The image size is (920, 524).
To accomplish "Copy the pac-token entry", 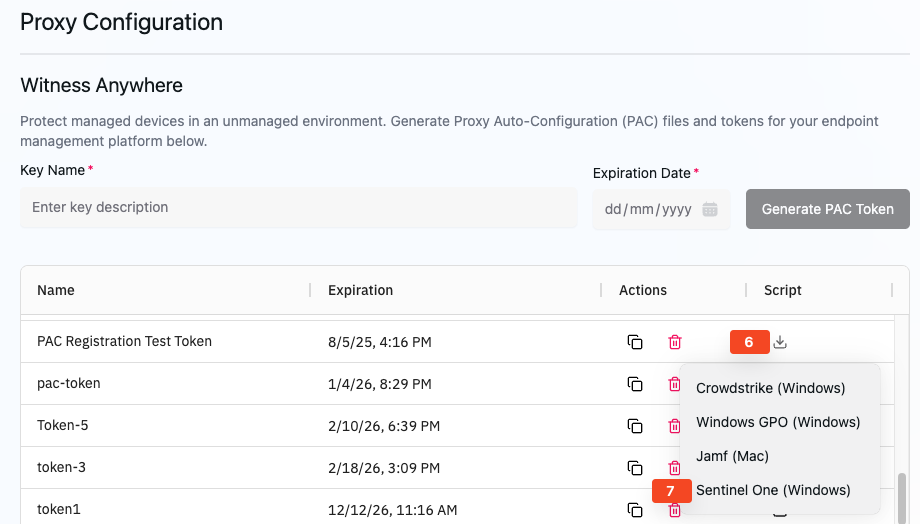I will coord(635,384).
